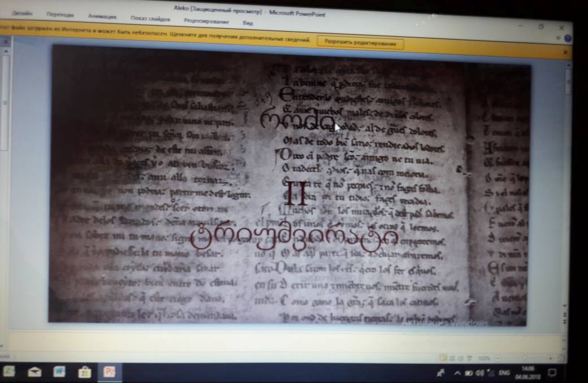Select the Вид ribbon tab
Image resolution: width=588 pixels, height=383 pixels.
click(248, 23)
